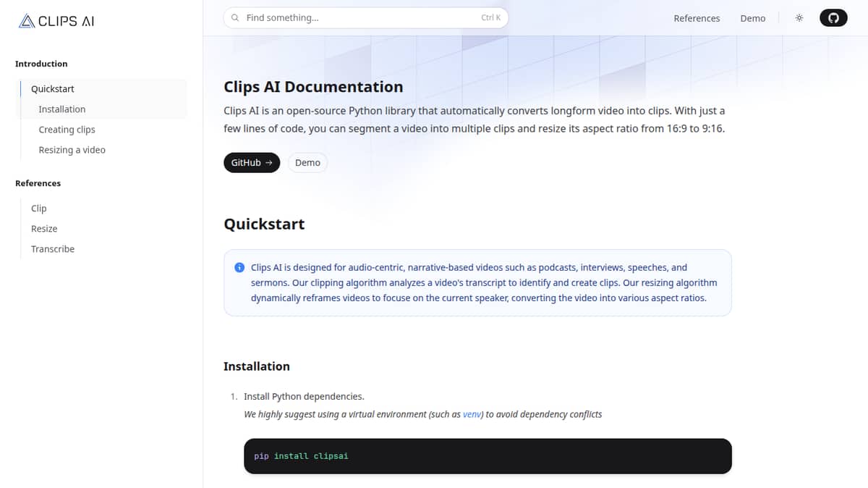868x488 pixels.
Task: Click the Quickstart section heading
Action: click(264, 224)
